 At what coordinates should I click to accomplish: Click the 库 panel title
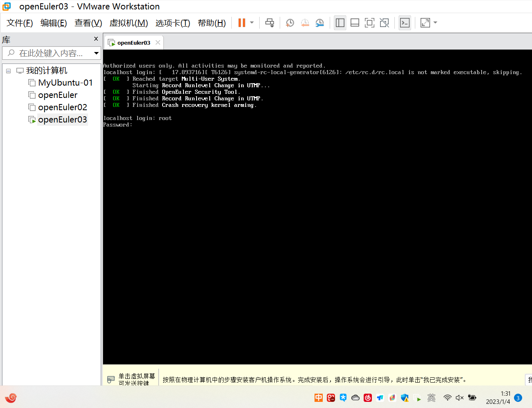click(6, 40)
